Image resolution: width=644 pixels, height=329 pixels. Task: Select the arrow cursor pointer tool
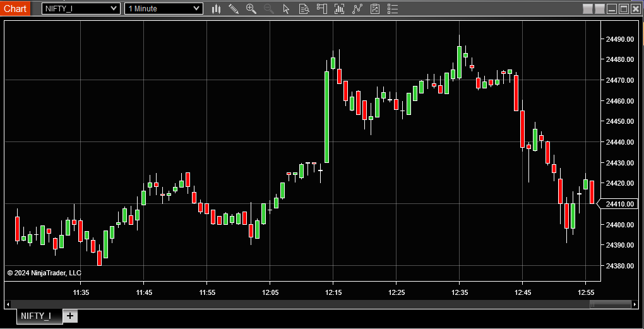(287, 9)
